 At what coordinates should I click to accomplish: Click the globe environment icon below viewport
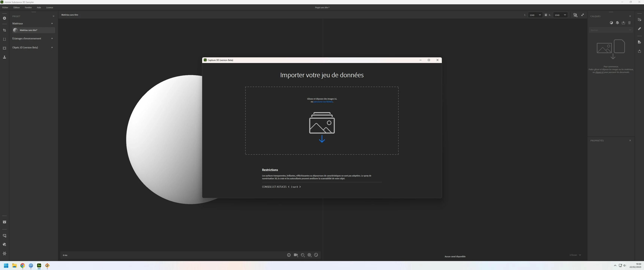click(x=309, y=255)
